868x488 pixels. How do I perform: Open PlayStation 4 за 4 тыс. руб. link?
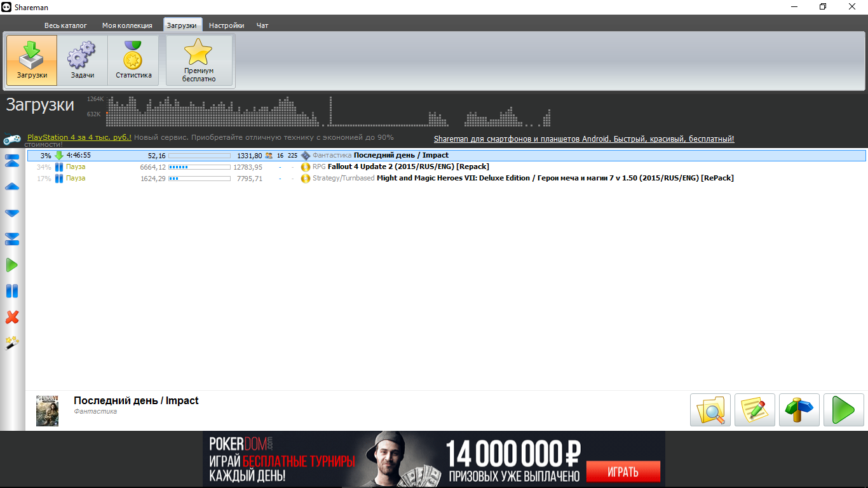[79, 137]
